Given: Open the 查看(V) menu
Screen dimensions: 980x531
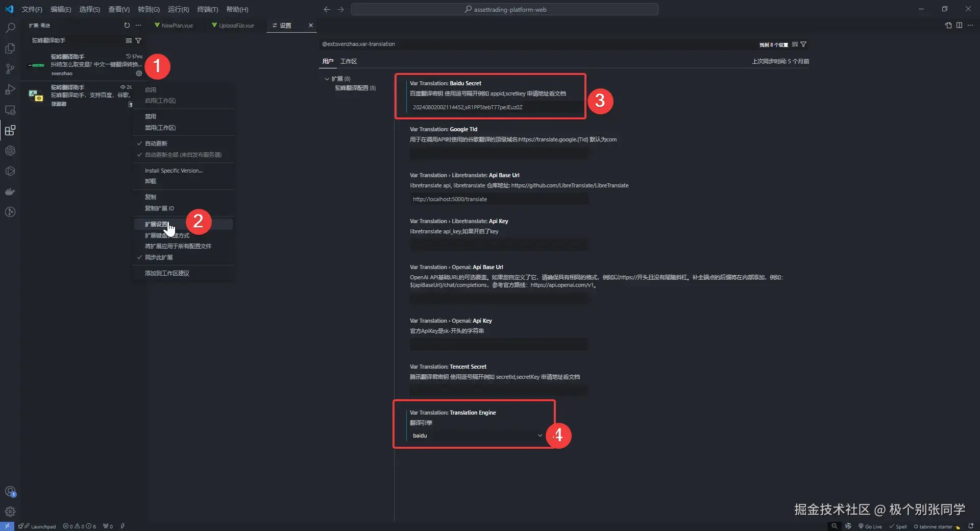Looking at the screenshot, I should [119, 9].
